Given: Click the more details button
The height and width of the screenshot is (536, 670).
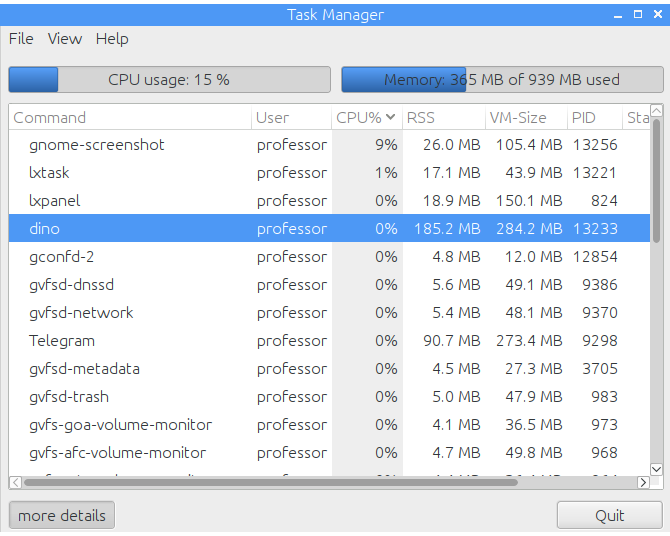Looking at the screenshot, I should [x=62, y=515].
